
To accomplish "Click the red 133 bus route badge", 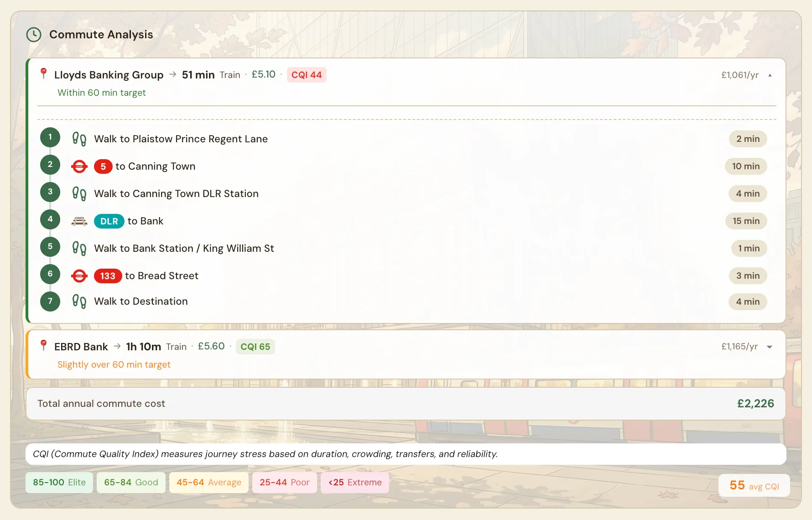I will (x=108, y=276).
